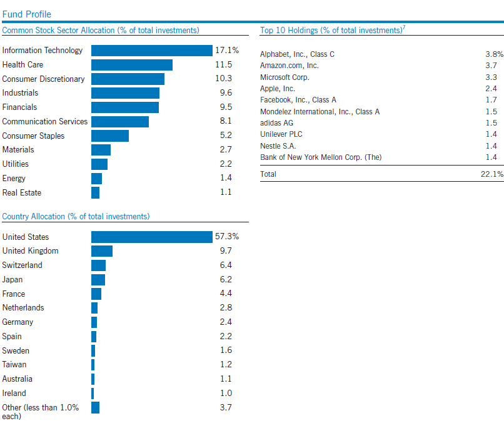This screenshot has height=421, width=504.
Task: Select the 3.3 value for Microsoft
Action: click(x=491, y=77)
